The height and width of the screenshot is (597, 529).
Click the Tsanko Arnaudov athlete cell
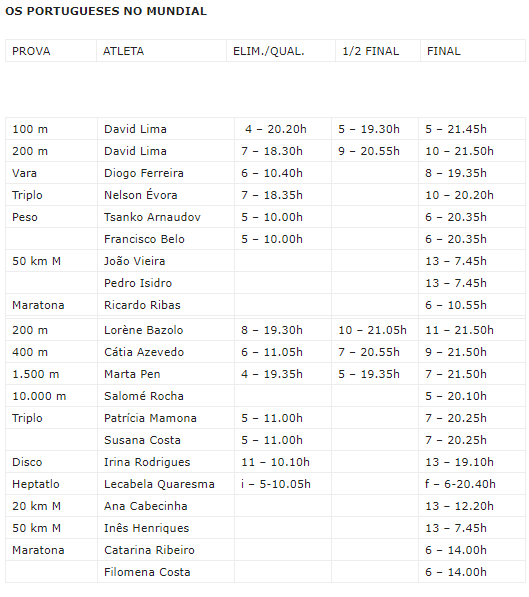(166, 217)
